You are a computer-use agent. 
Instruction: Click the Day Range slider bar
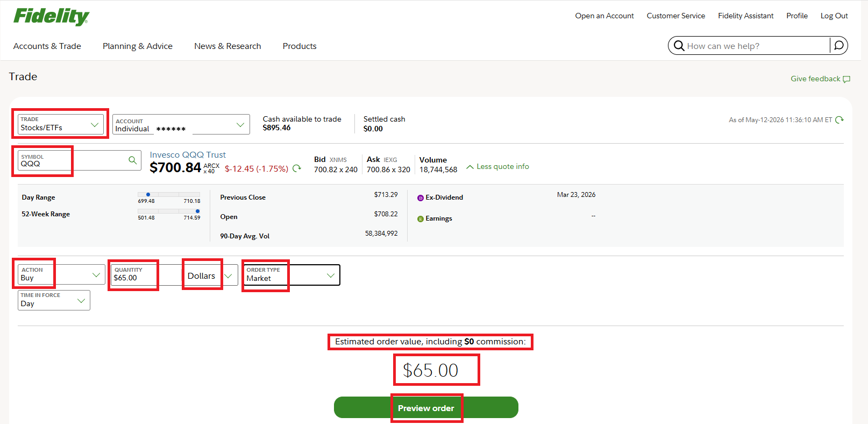click(169, 194)
